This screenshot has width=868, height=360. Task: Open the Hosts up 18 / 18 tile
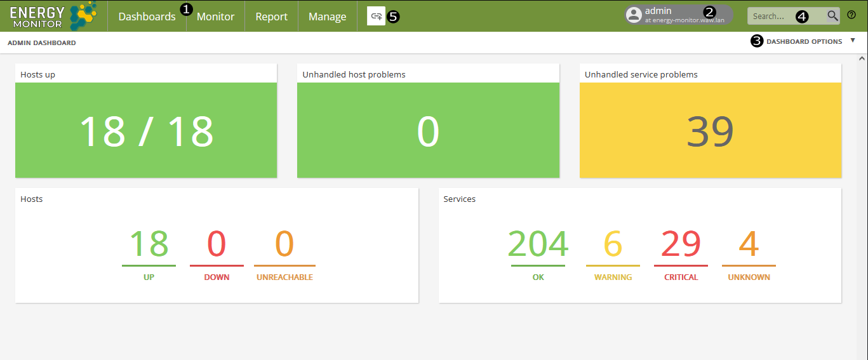click(146, 130)
